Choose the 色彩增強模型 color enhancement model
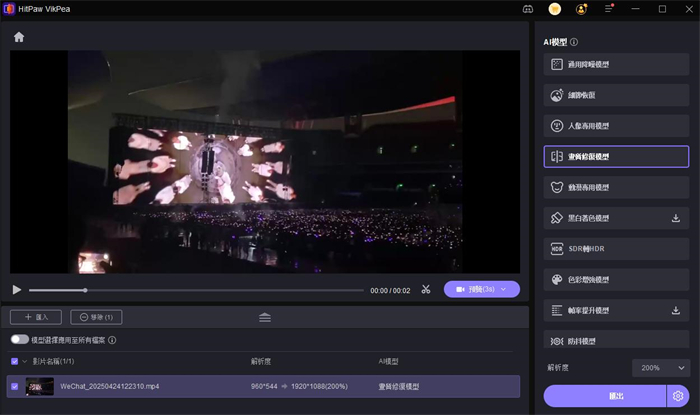 pyautogui.click(x=616, y=279)
